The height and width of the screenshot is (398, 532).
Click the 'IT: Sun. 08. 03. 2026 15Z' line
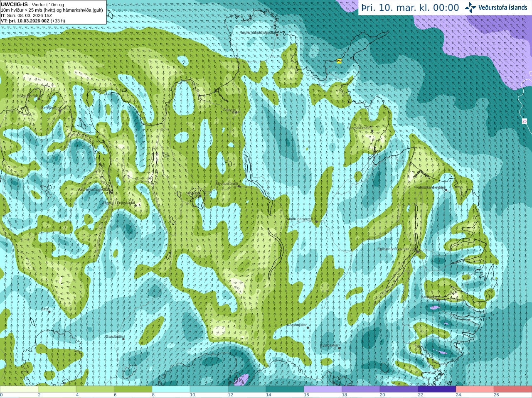(x=27, y=15)
